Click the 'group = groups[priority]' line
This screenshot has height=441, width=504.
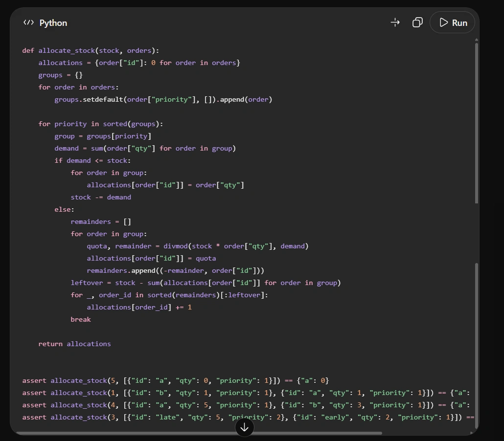point(103,136)
